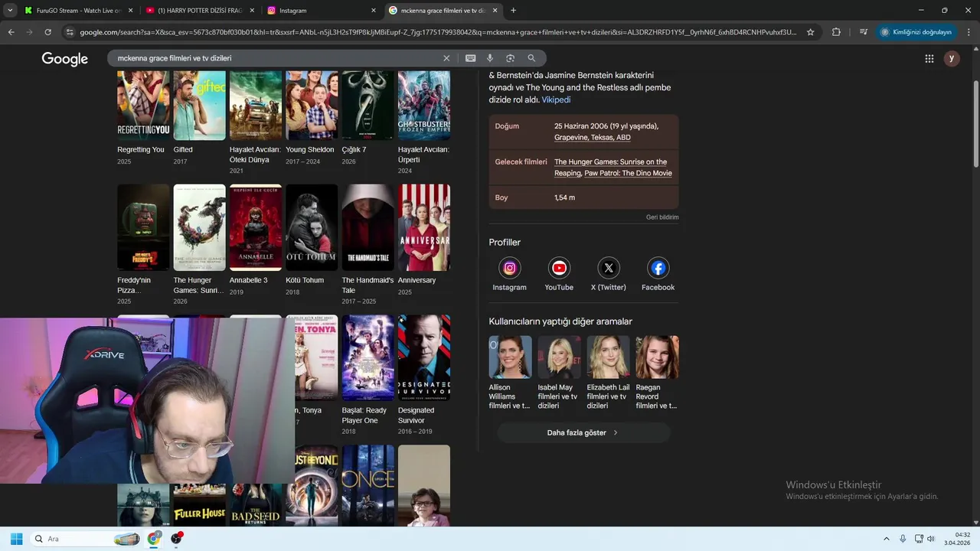Reload the current page
The image size is (980, 551).
tap(47, 32)
